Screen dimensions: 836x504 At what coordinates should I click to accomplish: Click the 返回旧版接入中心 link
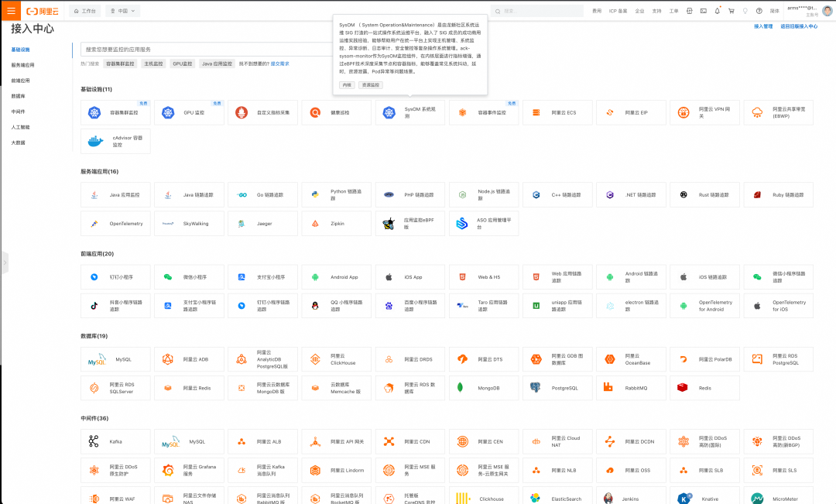tap(799, 26)
